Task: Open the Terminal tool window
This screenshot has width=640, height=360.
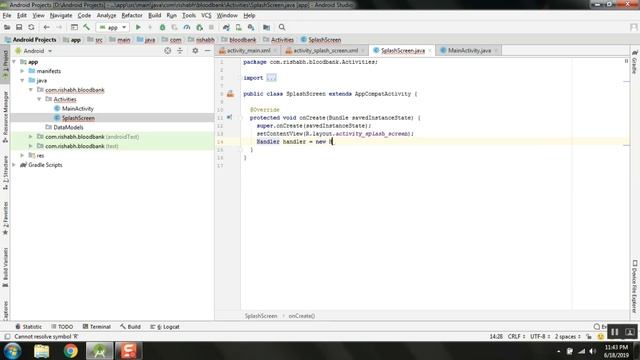Action: (x=97, y=327)
